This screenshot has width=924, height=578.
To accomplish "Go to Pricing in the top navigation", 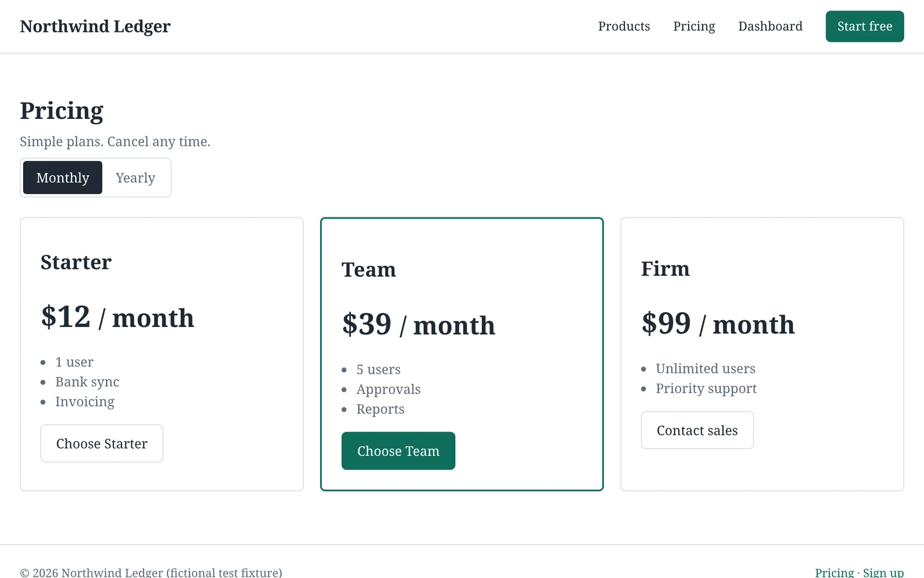I will (694, 26).
